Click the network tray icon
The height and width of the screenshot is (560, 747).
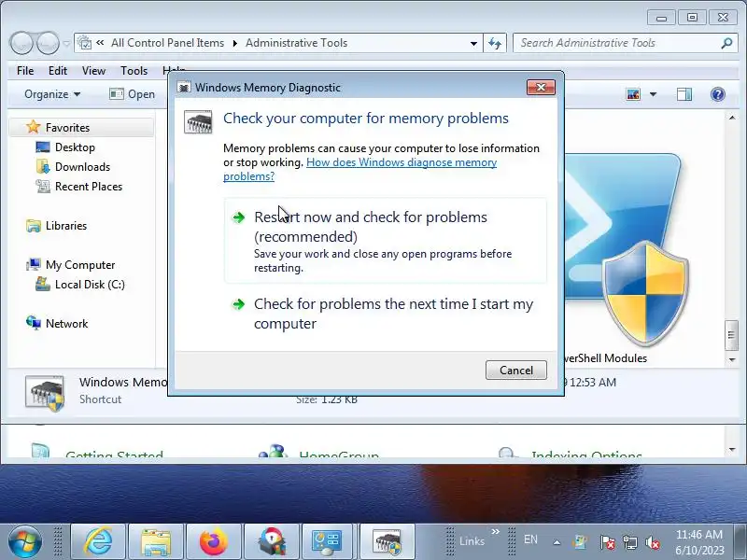click(629, 542)
